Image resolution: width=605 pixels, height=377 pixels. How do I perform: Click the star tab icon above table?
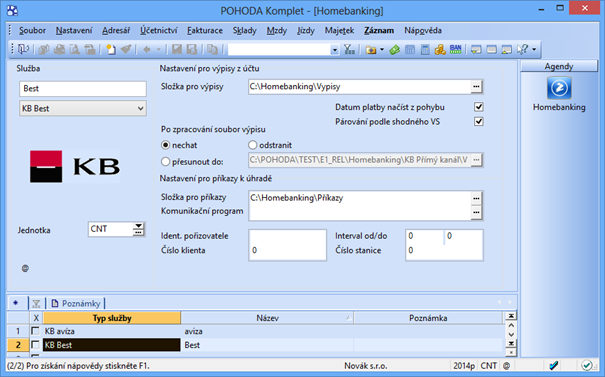coord(16,303)
